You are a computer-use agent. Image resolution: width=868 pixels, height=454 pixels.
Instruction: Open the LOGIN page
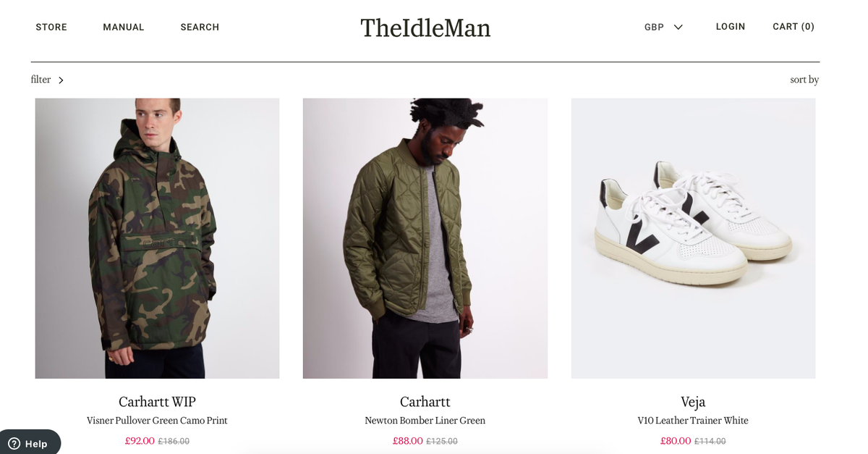tap(731, 27)
